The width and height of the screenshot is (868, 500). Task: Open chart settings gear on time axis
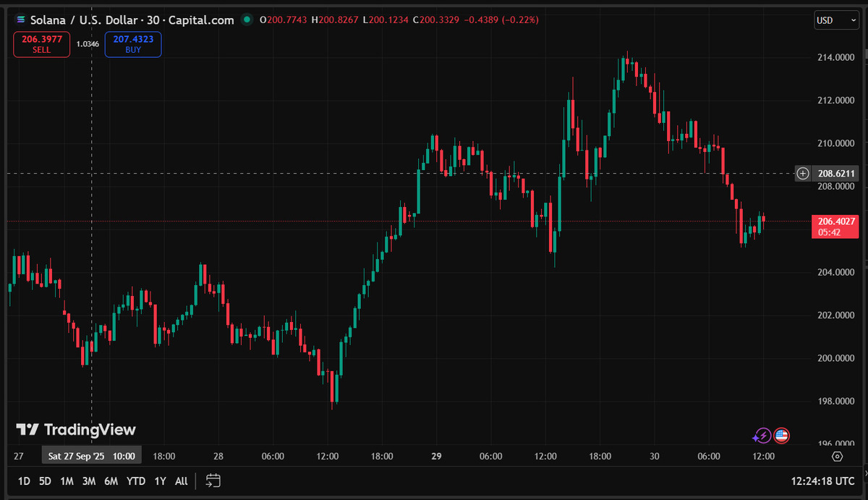coord(838,457)
